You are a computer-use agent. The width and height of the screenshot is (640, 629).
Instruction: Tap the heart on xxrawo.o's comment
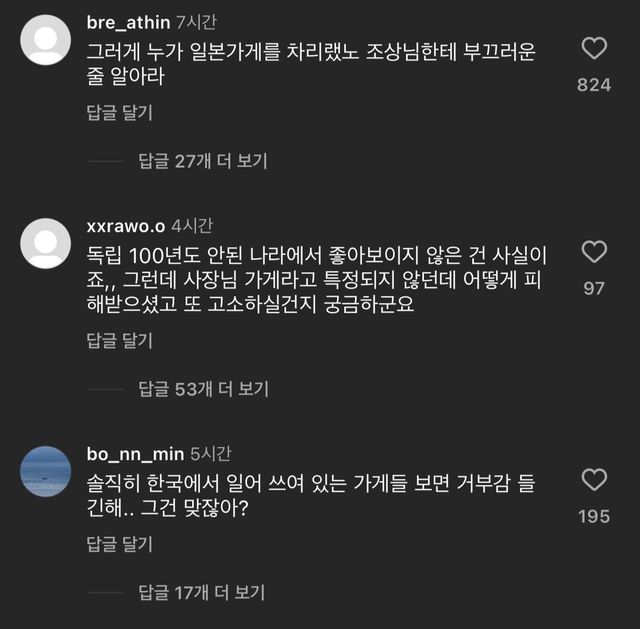coord(594,252)
